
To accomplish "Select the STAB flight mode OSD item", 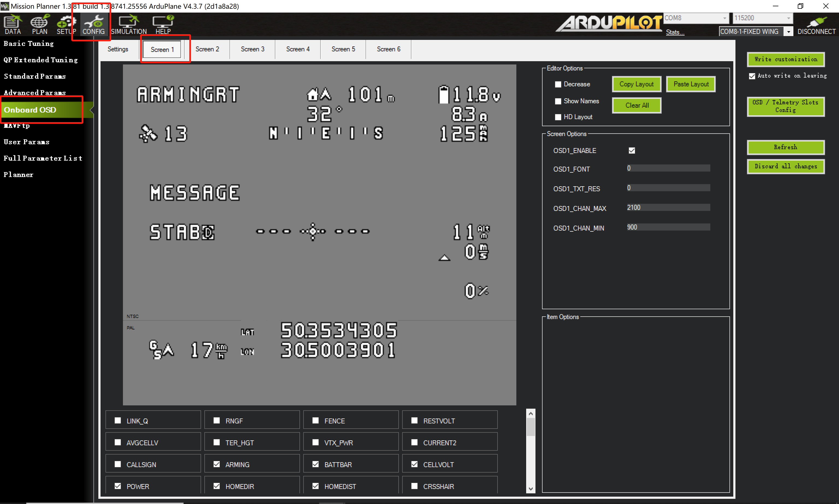I will click(182, 232).
